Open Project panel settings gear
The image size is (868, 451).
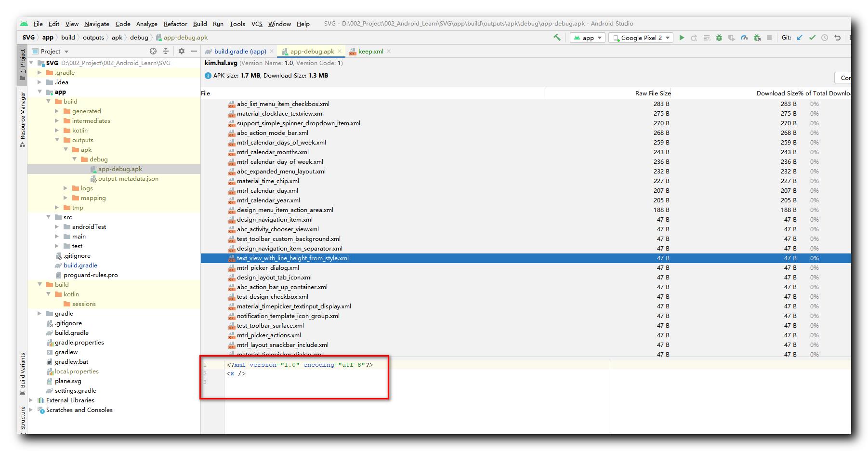182,51
